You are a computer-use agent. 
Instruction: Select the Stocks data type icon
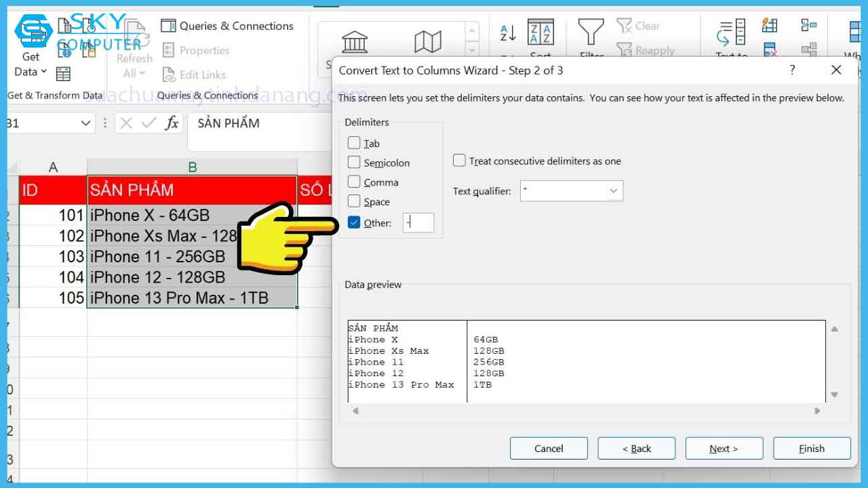[x=355, y=43]
